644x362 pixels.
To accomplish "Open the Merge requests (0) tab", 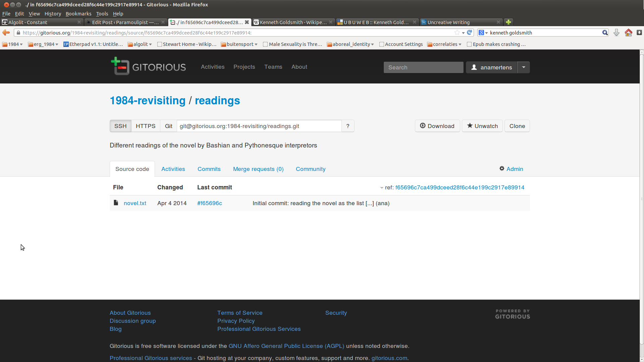I will (258, 169).
